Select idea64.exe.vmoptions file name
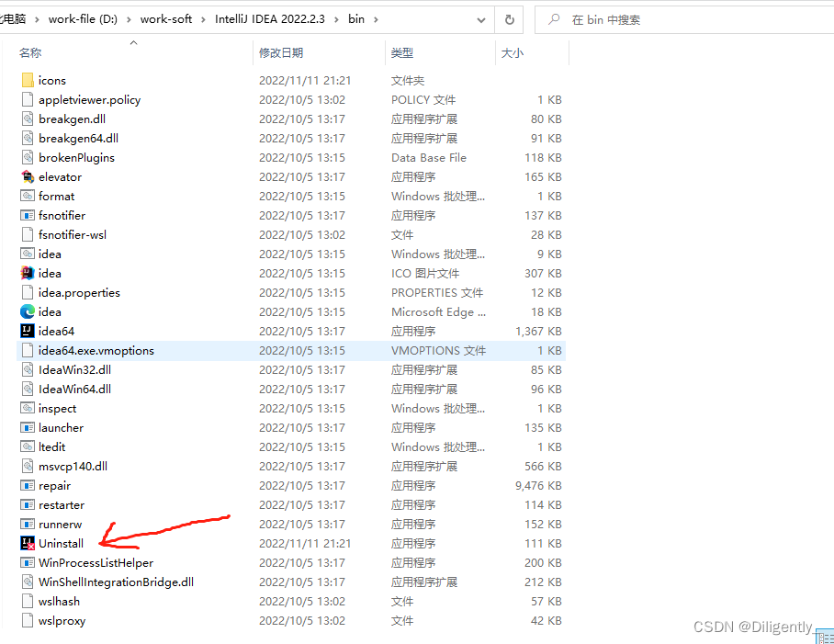The image size is (834, 644). 96,350
